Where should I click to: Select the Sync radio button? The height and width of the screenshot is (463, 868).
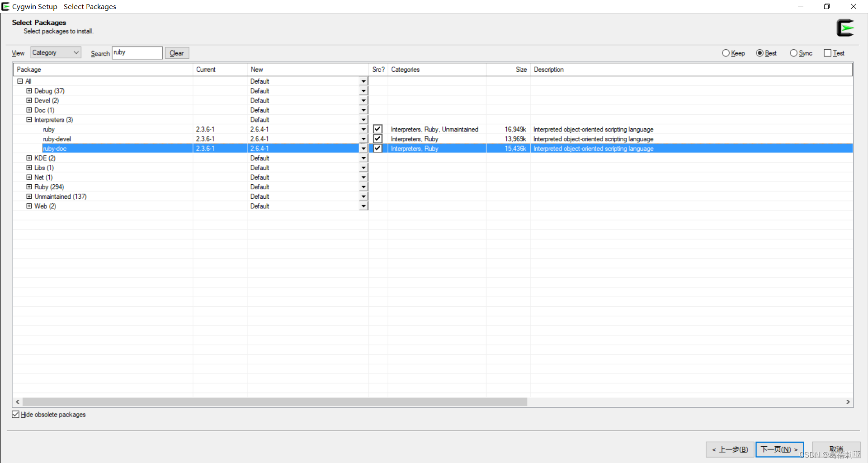pyautogui.click(x=793, y=53)
